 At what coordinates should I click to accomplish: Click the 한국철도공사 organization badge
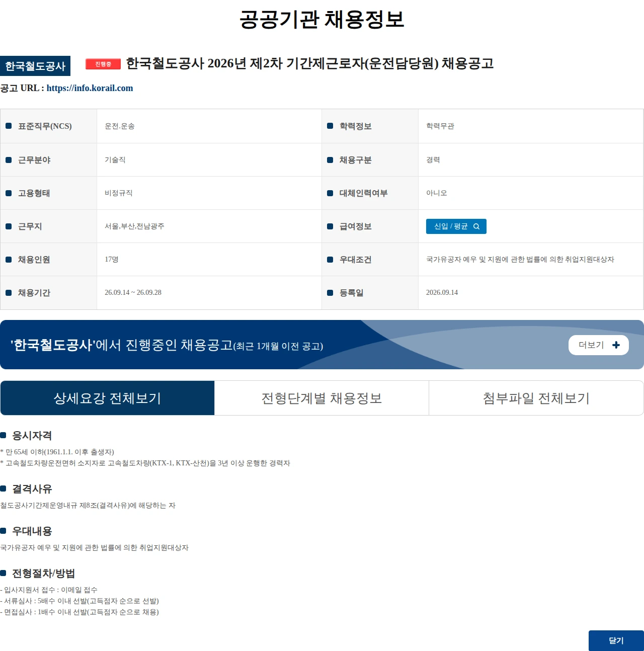click(35, 66)
